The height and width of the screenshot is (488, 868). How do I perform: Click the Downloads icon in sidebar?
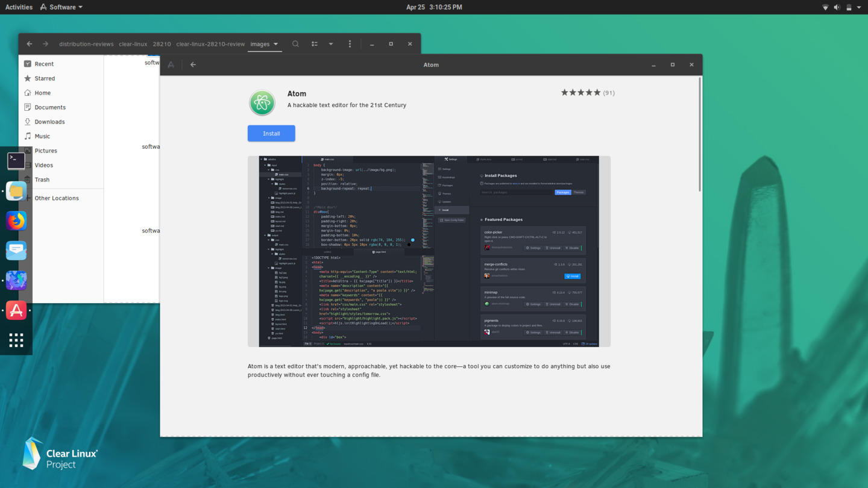pos(27,122)
